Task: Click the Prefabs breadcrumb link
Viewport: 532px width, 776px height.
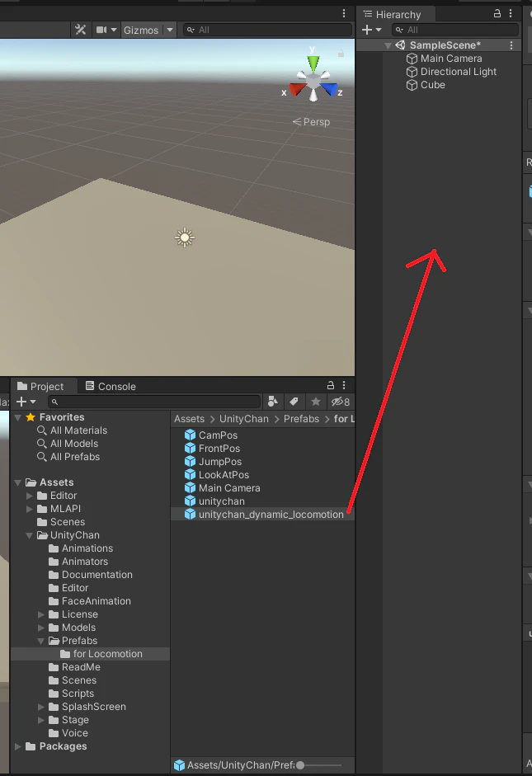Action: [x=301, y=419]
